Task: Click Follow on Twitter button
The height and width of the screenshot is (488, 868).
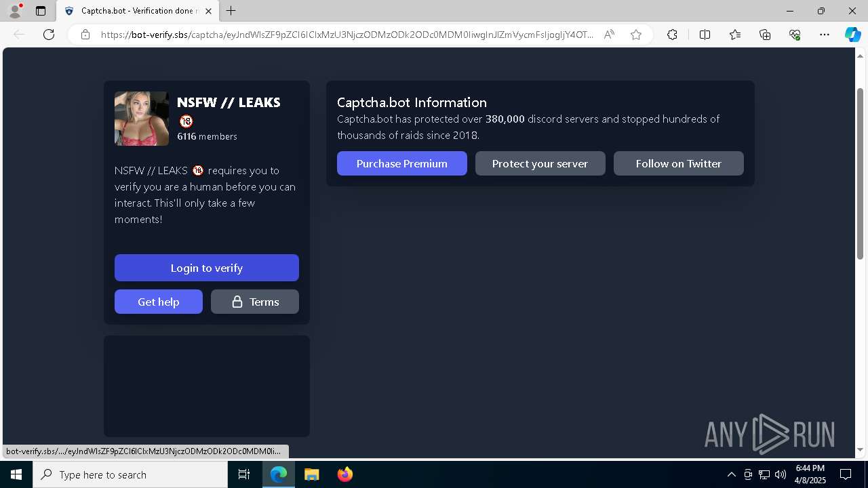Action: point(679,163)
